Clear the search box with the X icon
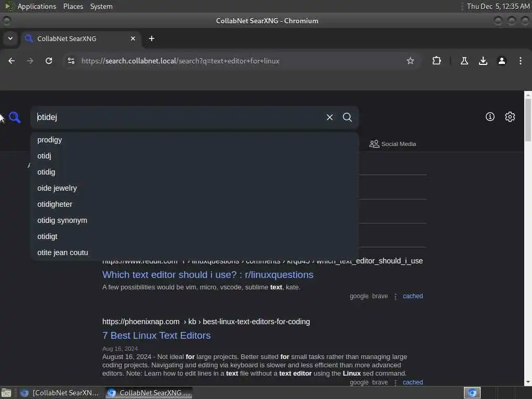Screen dimensions: 532x399 329,117
